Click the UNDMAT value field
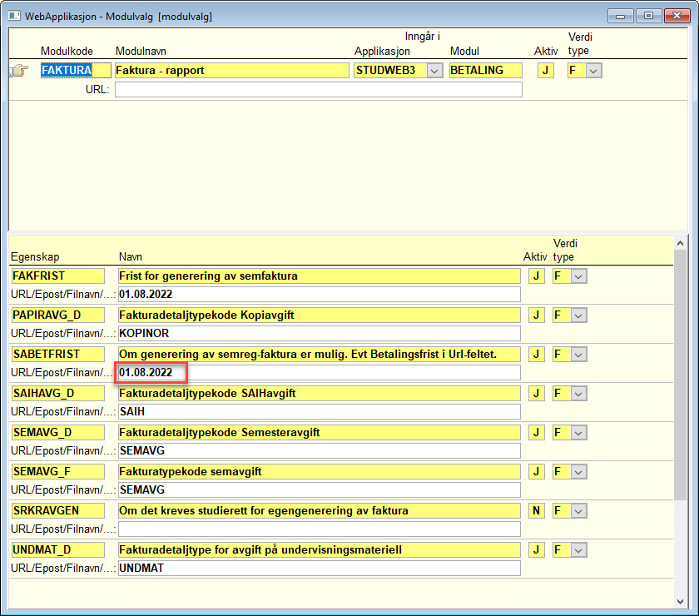 coord(320,569)
